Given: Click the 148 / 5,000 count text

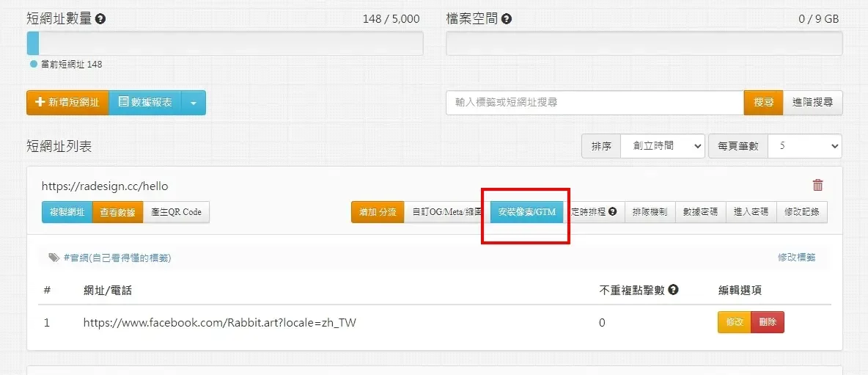Looking at the screenshot, I should click(x=391, y=19).
